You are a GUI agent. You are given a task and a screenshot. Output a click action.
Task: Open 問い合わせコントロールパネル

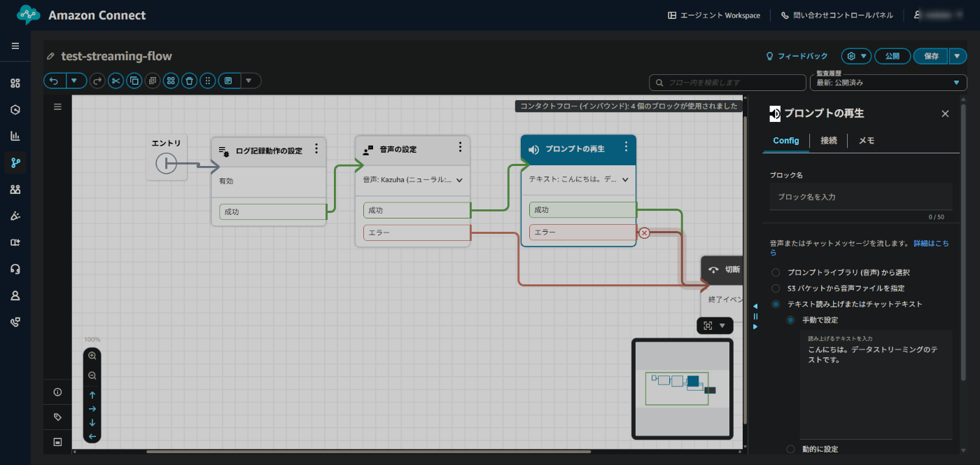click(x=836, y=15)
